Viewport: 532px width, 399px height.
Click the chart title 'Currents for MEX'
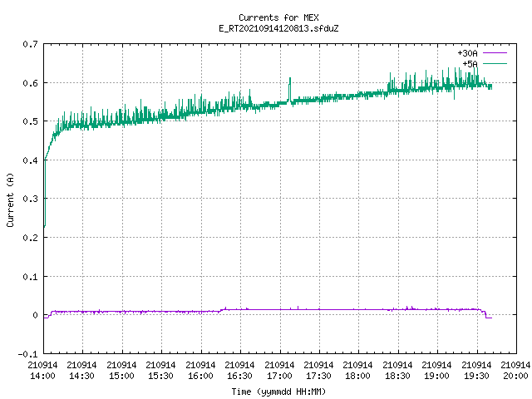[278, 17]
